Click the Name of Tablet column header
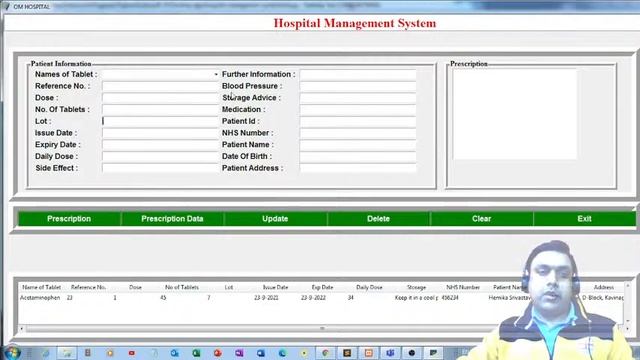 [41, 287]
